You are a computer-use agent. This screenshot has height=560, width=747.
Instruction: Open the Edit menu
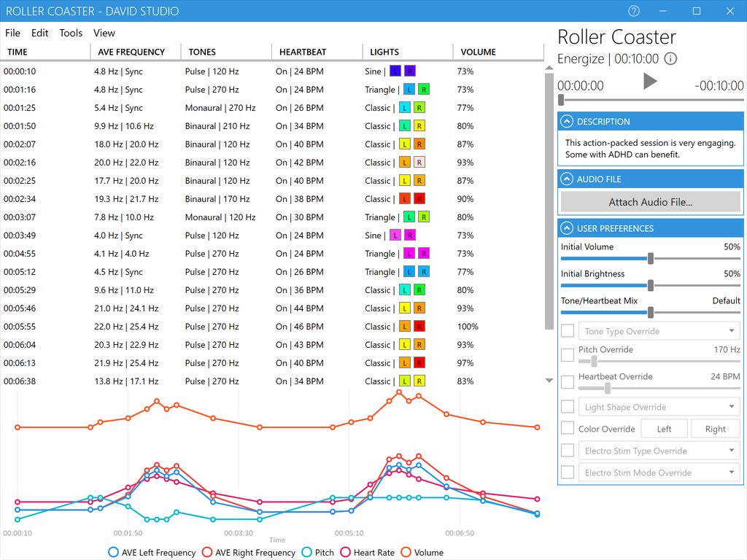coord(40,33)
